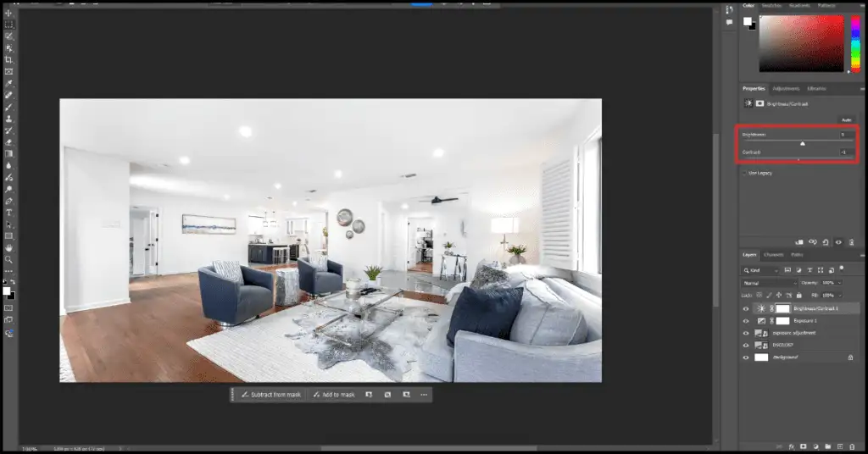Click Add to mask button

pos(334,394)
